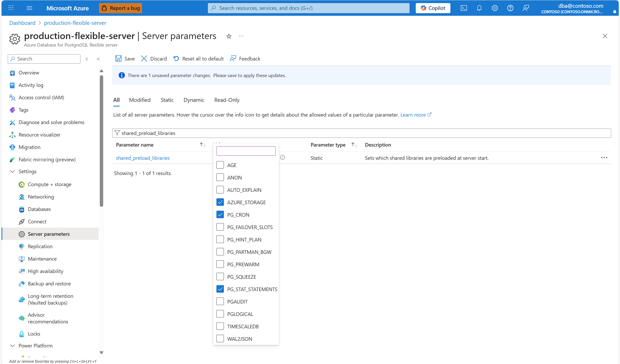Viewport: 620px width, 364px height.
Task: Uncheck the PG_CRON option
Action: [x=220, y=215]
